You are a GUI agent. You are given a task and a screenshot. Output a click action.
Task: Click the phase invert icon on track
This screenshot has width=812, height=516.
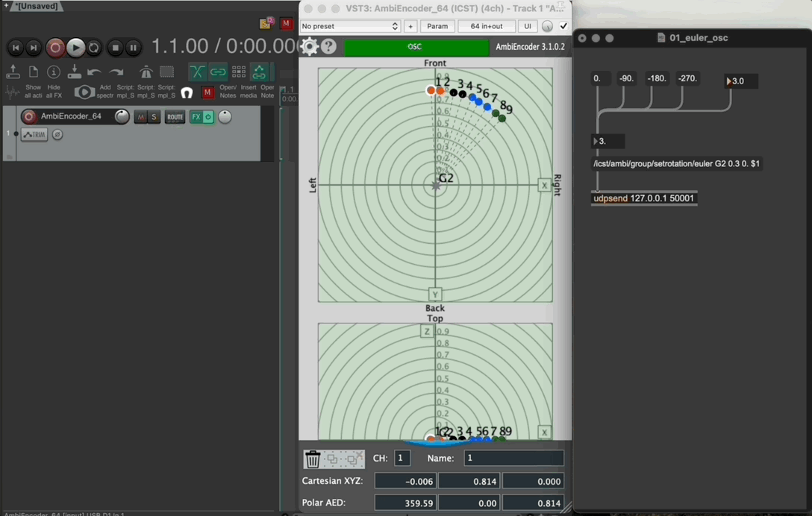click(57, 135)
